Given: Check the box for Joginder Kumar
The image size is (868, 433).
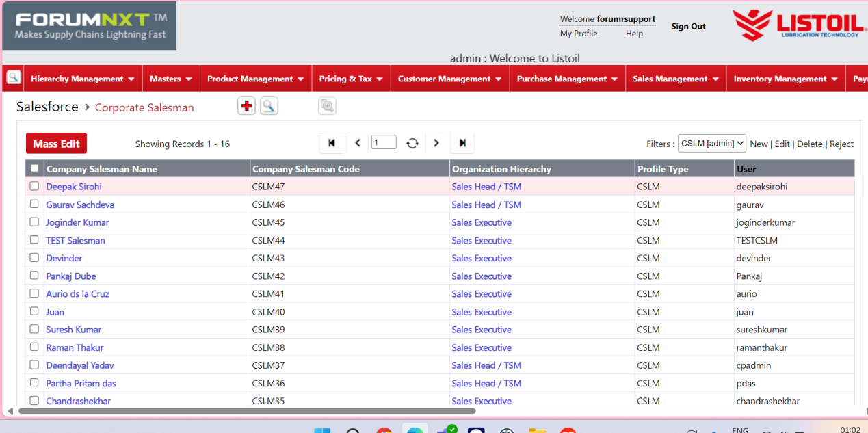Looking at the screenshot, I should tap(34, 222).
